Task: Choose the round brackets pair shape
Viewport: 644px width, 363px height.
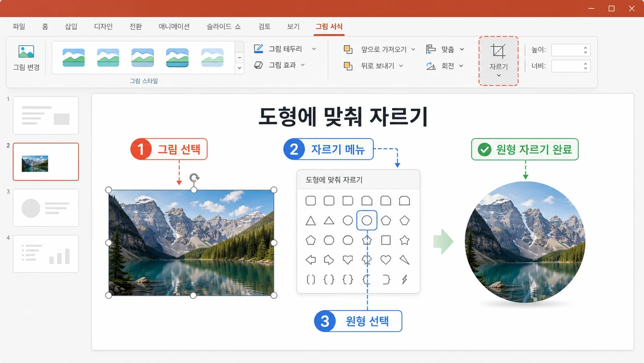Action: 311,279
